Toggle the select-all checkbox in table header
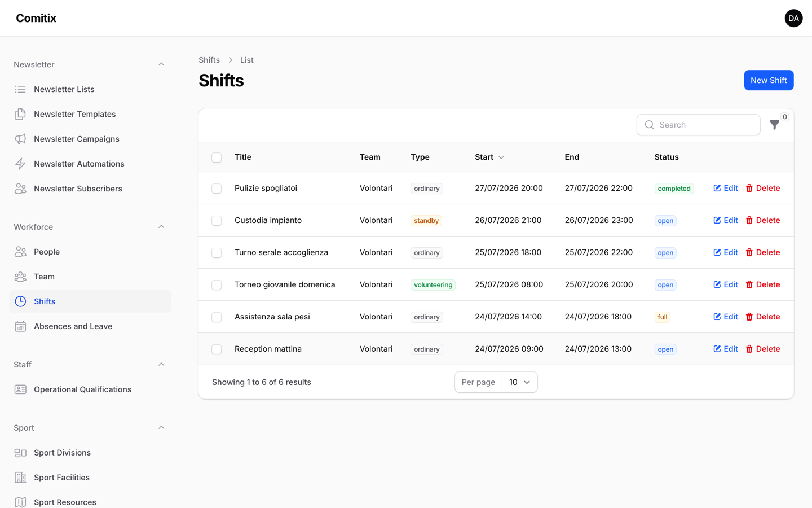Screen dimensions: 812x508 coord(217,157)
